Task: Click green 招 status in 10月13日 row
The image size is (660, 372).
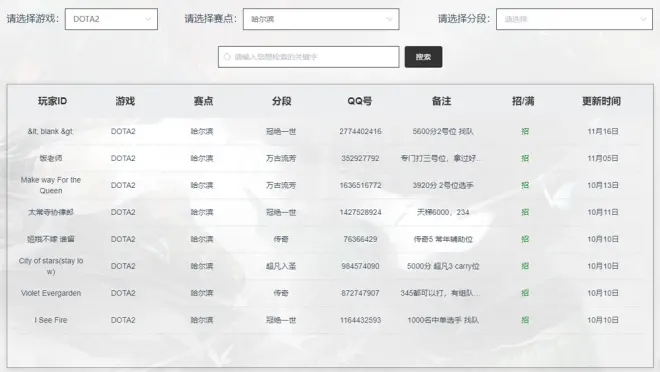Action: coord(525,185)
